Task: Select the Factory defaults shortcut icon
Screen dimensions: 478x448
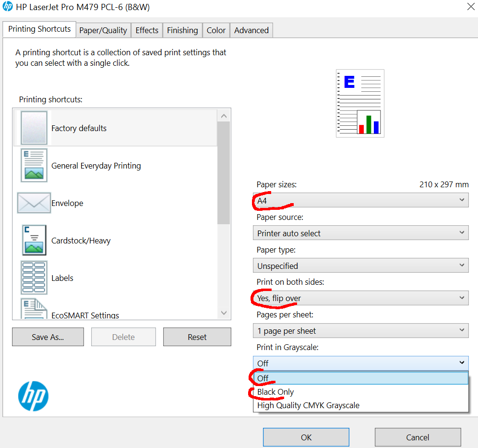Action: (34, 128)
